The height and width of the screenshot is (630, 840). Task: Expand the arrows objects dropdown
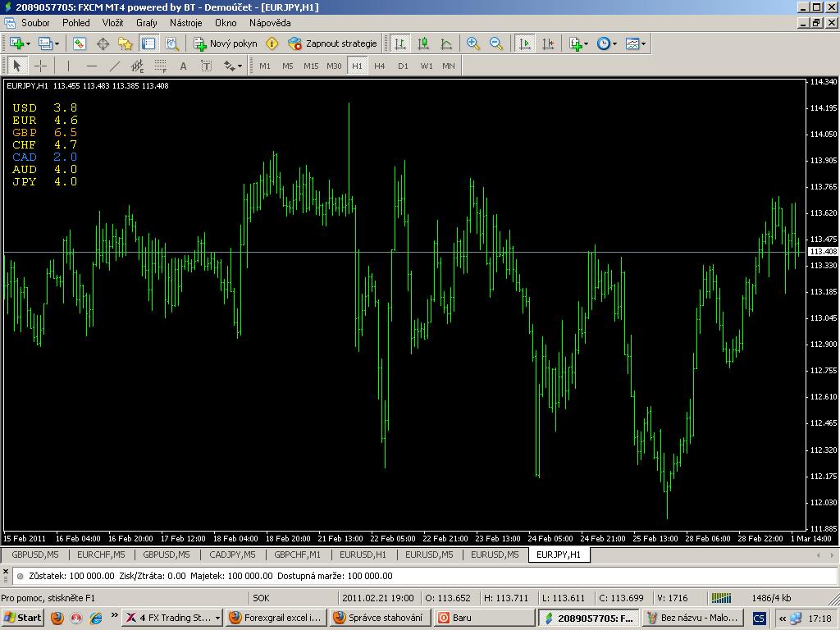[x=240, y=66]
